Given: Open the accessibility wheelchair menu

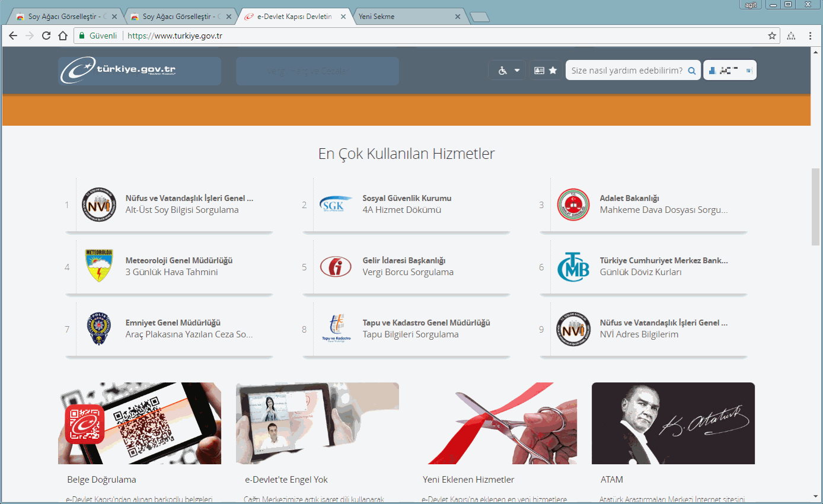Looking at the screenshot, I should coord(508,71).
